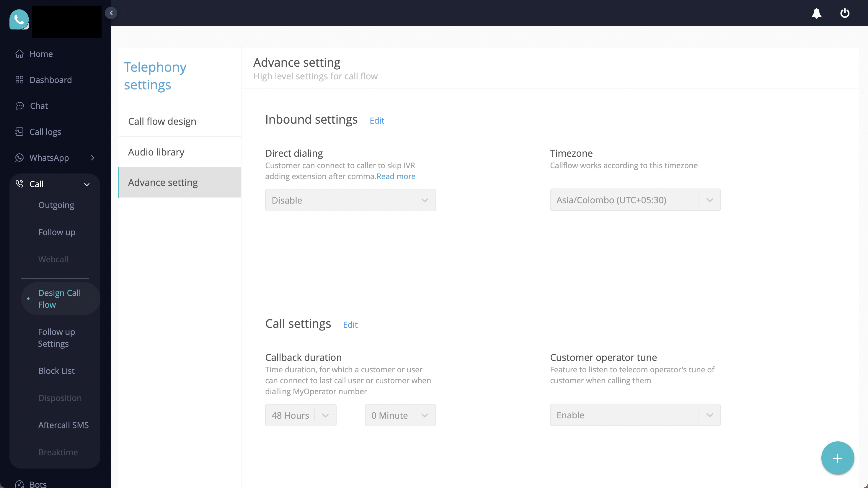Open Call logs from the sidebar icon
This screenshot has height=488, width=868.
(19, 132)
